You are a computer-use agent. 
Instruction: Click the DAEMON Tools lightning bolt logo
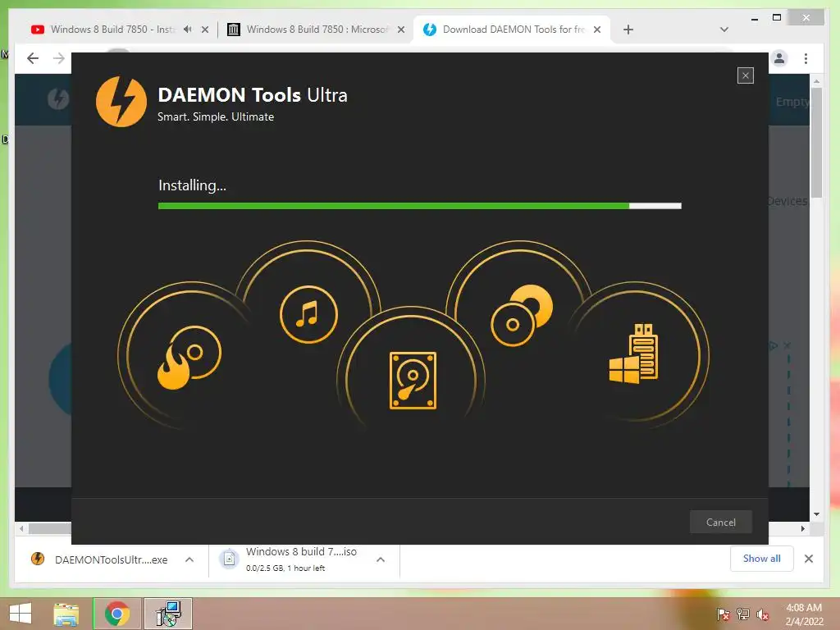pos(121,101)
